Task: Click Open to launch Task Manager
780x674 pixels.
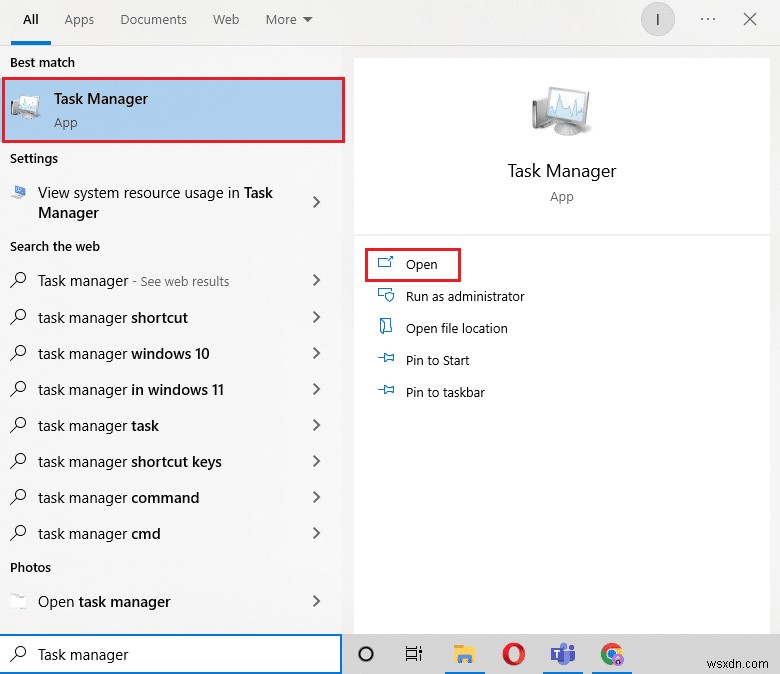Action: [x=421, y=265]
